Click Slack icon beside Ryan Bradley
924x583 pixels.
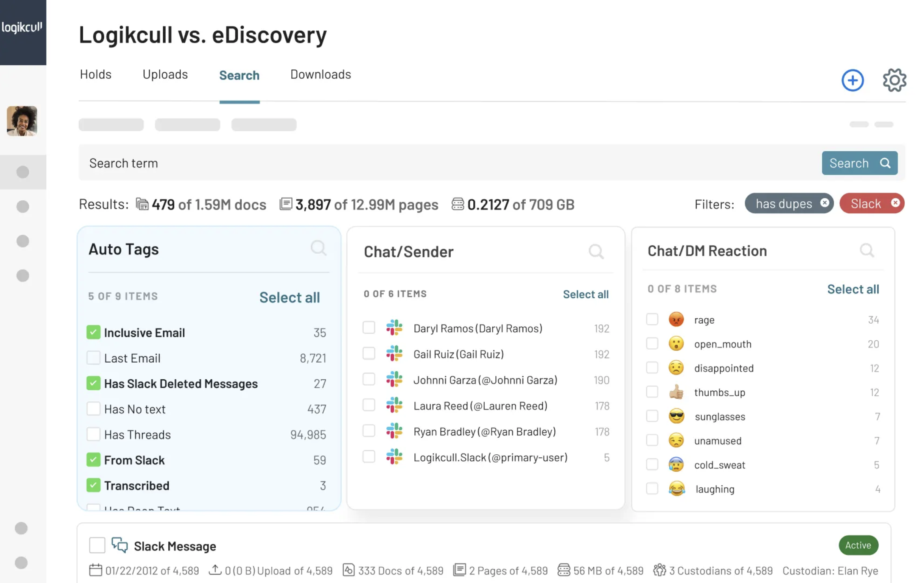point(394,431)
